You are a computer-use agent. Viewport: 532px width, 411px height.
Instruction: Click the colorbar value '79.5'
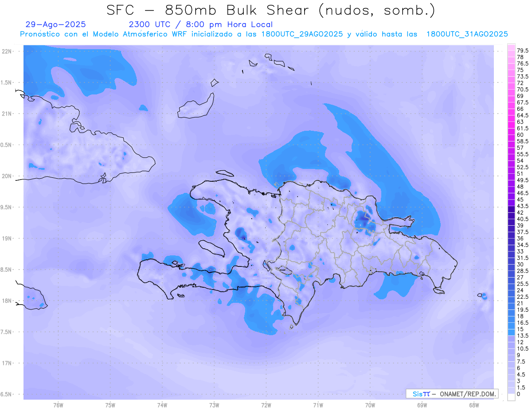(522, 51)
